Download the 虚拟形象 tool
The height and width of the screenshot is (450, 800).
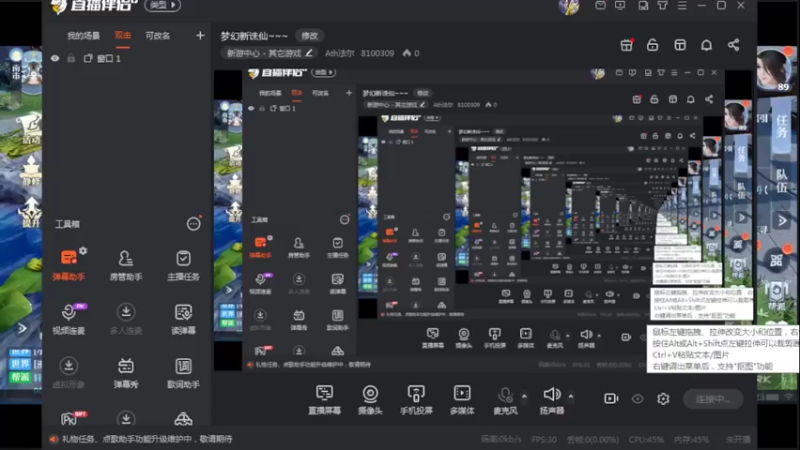[x=68, y=373]
